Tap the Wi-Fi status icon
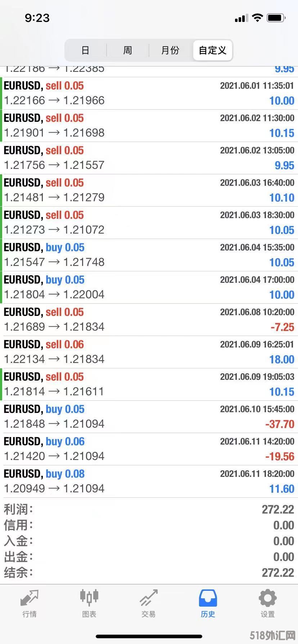This screenshot has height=644, width=298. pos(257,18)
